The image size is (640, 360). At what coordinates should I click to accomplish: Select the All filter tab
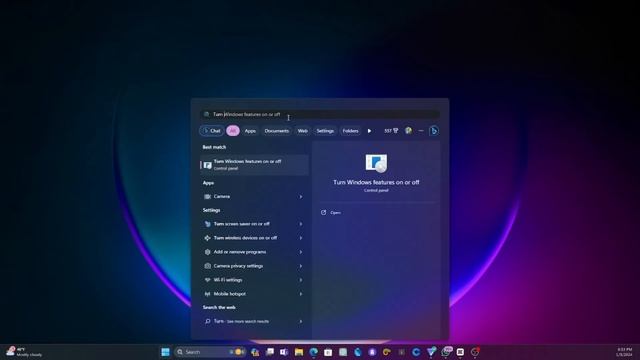tap(233, 131)
